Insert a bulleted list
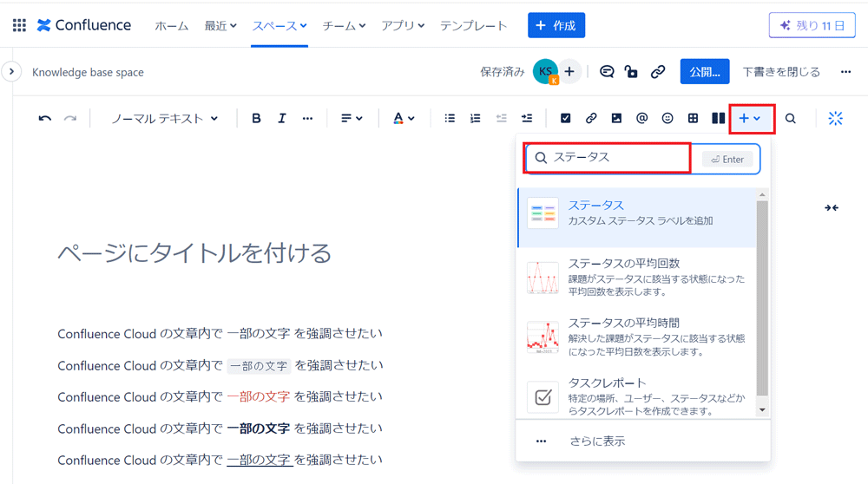Viewport: 868px width, 484px height. [450, 118]
